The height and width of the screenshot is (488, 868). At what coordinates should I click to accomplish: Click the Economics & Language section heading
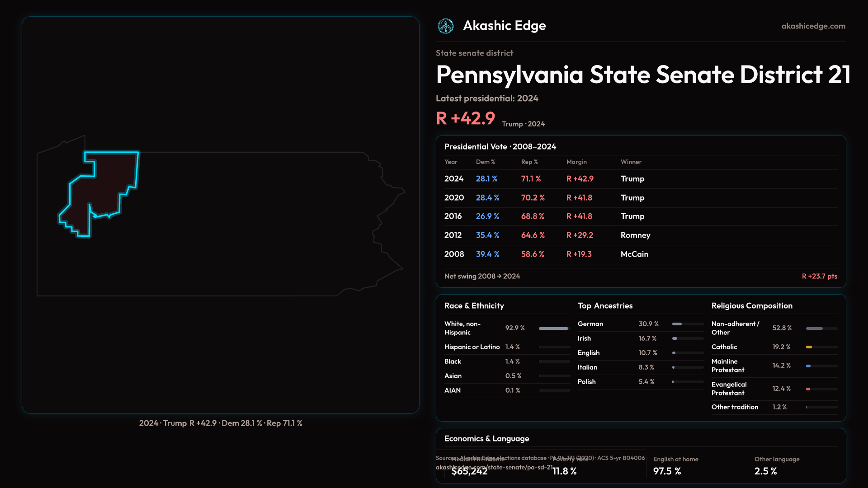click(486, 439)
